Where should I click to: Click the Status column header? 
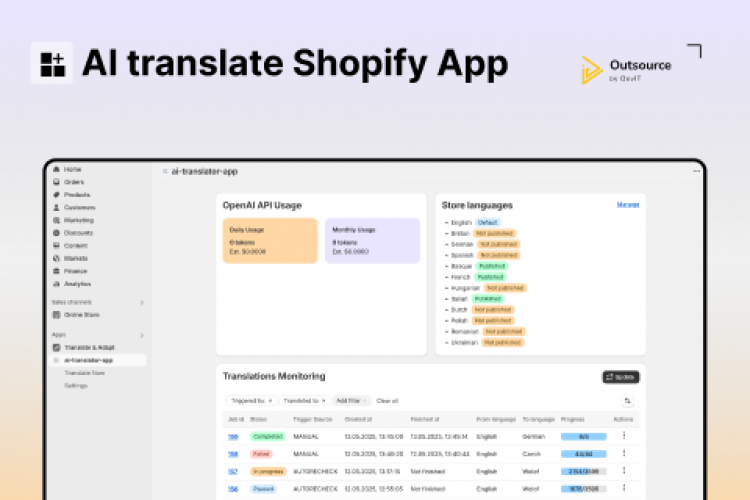point(258,419)
